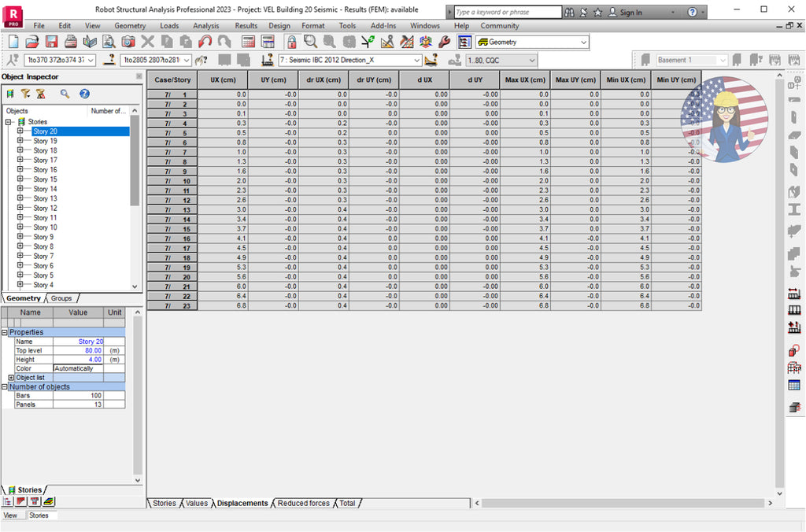The height and width of the screenshot is (532, 806).
Task: Launch calculations with the calculator toolbar icon
Action: 249,42
